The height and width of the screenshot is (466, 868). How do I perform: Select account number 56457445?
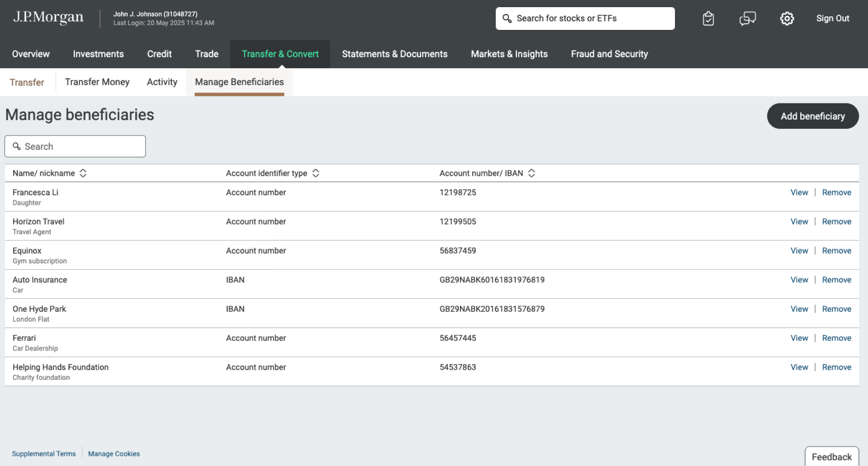click(x=458, y=338)
